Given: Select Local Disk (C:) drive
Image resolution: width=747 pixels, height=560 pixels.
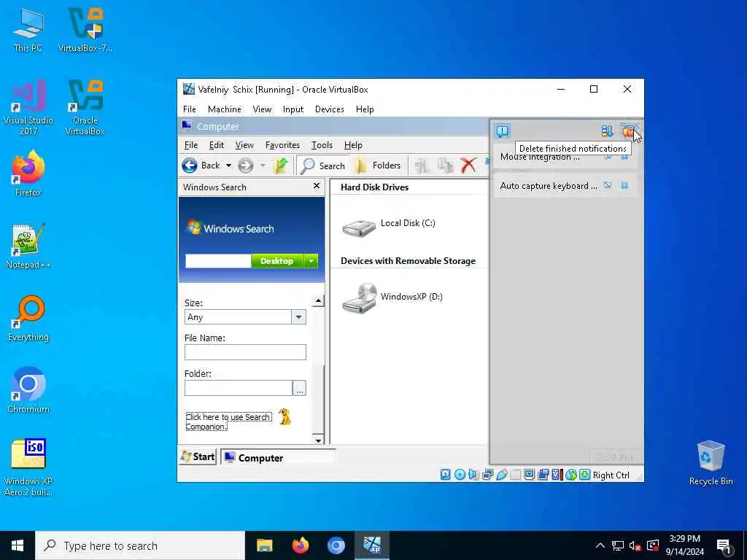Looking at the screenshot, I should pos(389,227).
